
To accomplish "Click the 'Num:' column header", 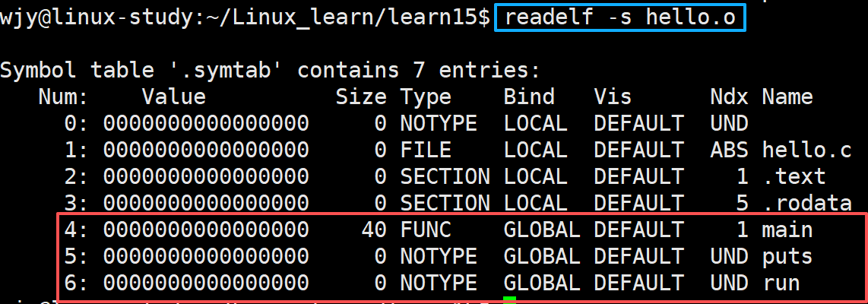I will pyautogui.click(x=64, y=97).
